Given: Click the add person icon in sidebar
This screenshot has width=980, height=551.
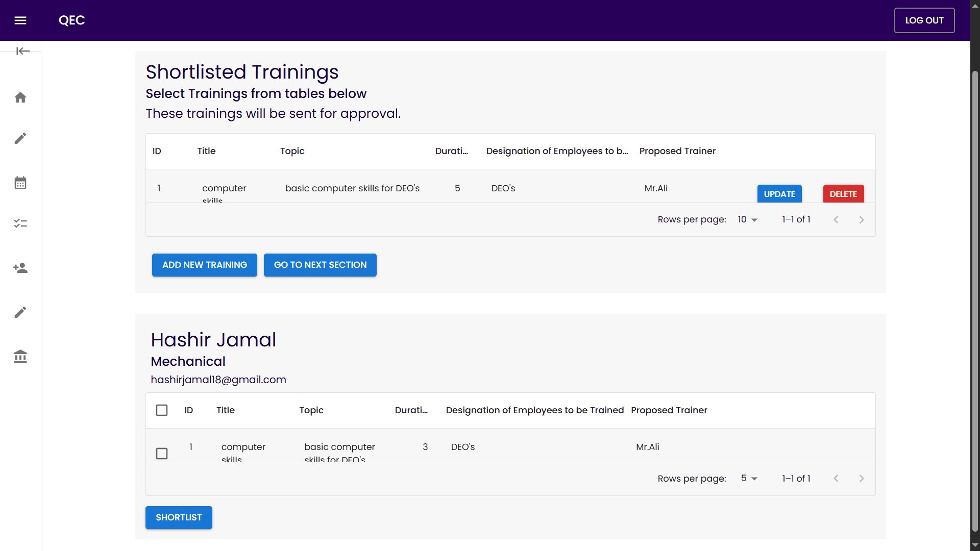Looking at the screenshot, I should click(20, 268).
